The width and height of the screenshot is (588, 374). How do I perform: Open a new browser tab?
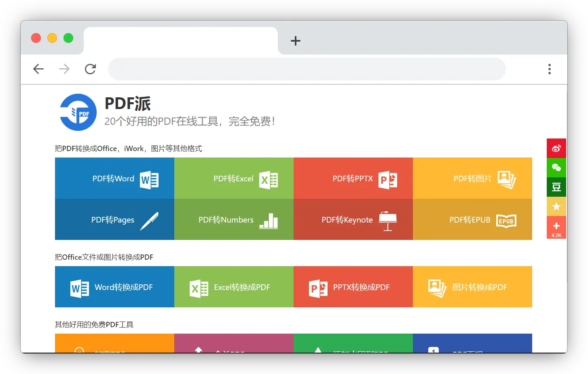296,41
